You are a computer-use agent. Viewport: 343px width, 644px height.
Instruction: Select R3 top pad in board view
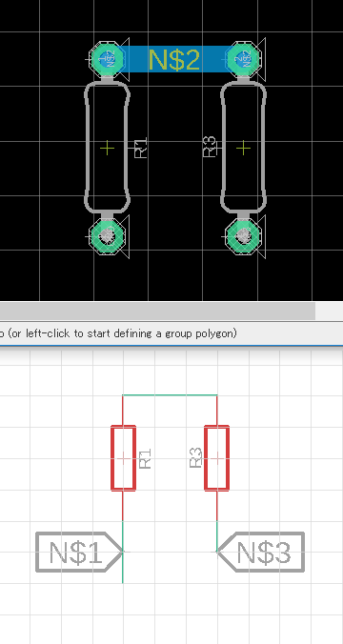click(x=244, y=59)
